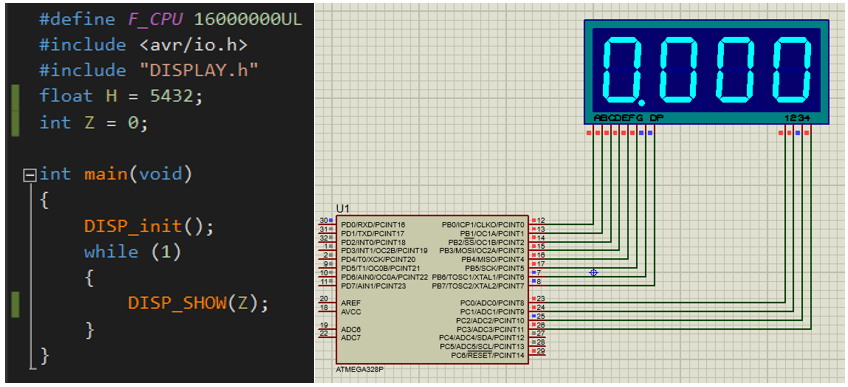The image size is (848, 387).
Task: Click the PC5/ADC5/SCL/PCINT13 pin label
Action: 482,346
